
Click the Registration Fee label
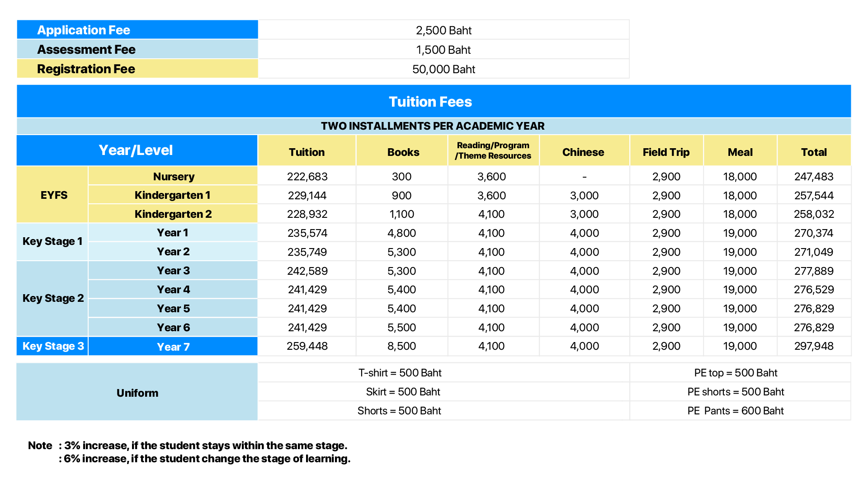[x=86, y=69]
